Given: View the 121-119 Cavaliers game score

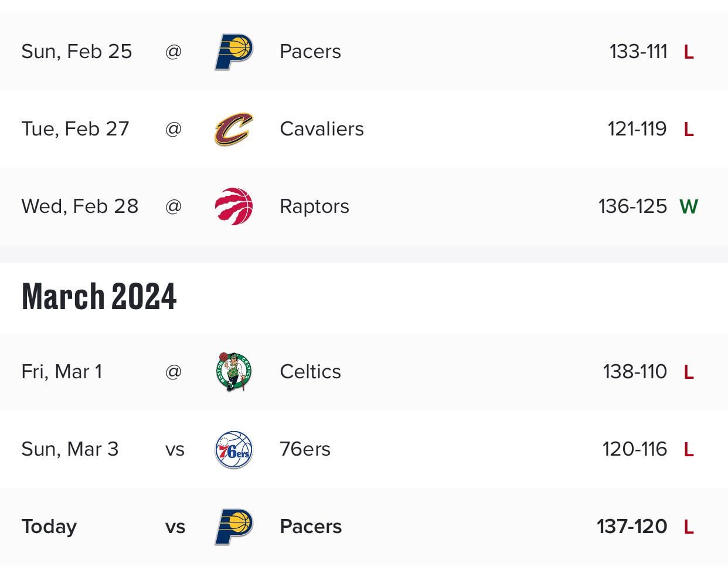Looking at the screenshot, I should click(x=637, y=129).
